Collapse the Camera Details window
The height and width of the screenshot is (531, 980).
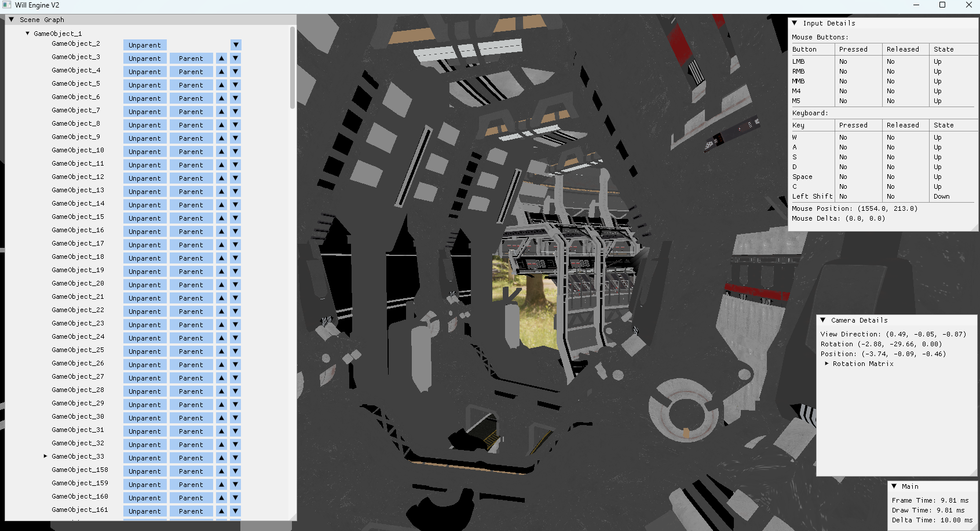click(823, 320)
